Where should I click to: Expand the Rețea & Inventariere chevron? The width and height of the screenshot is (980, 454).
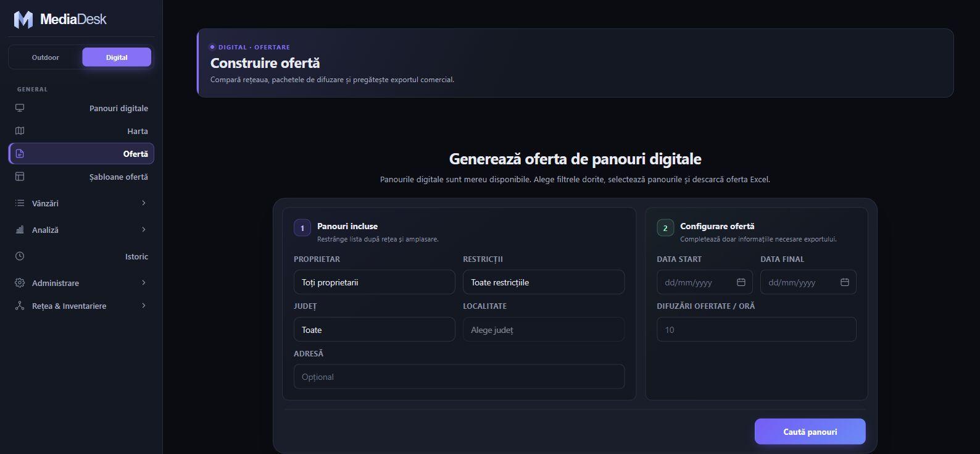144,306
